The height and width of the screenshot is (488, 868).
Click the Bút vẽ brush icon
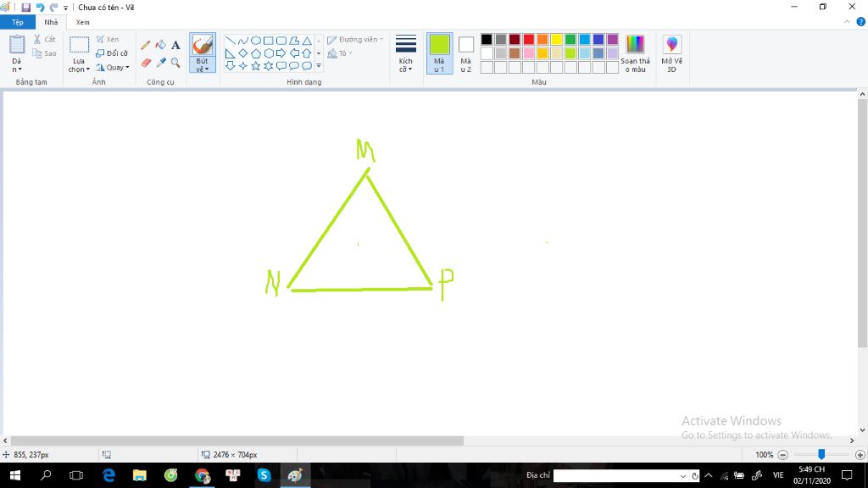[203, 45]
